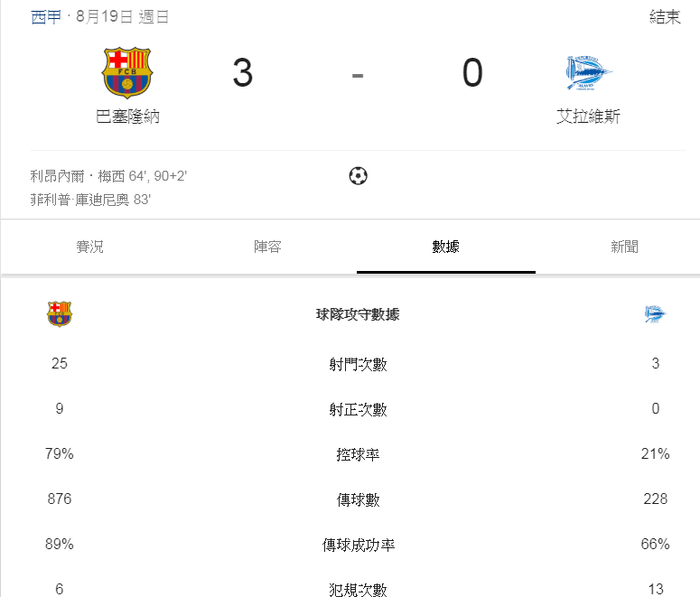700x597 pixels.
Task: Click the 艾拉維斯 team name
Action: (588, 117)
